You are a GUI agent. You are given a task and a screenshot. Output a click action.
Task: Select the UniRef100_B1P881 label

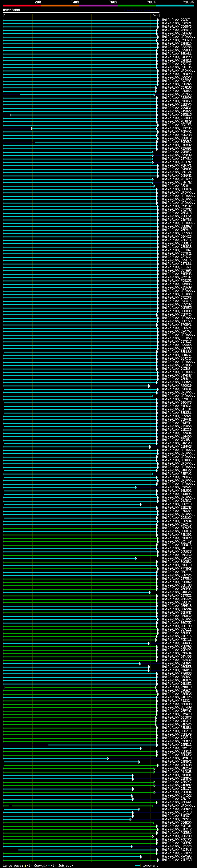(x=176, y=775)
